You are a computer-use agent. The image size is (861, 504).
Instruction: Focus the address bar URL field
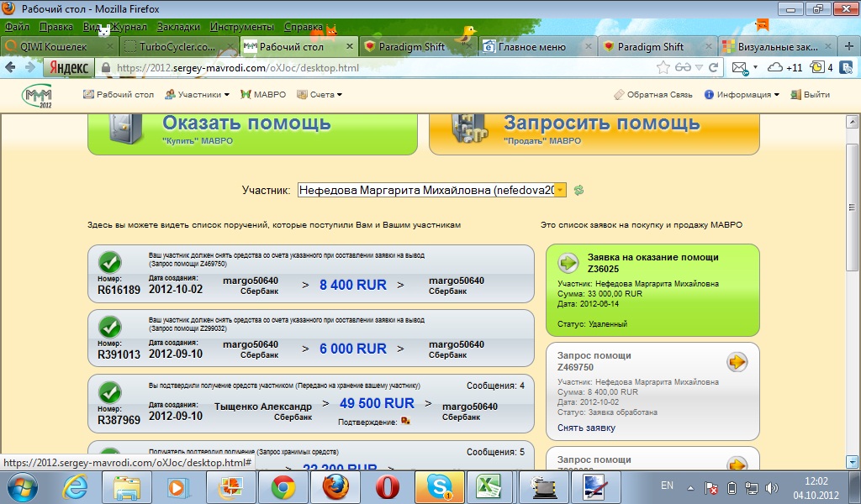tap(379, 67)
